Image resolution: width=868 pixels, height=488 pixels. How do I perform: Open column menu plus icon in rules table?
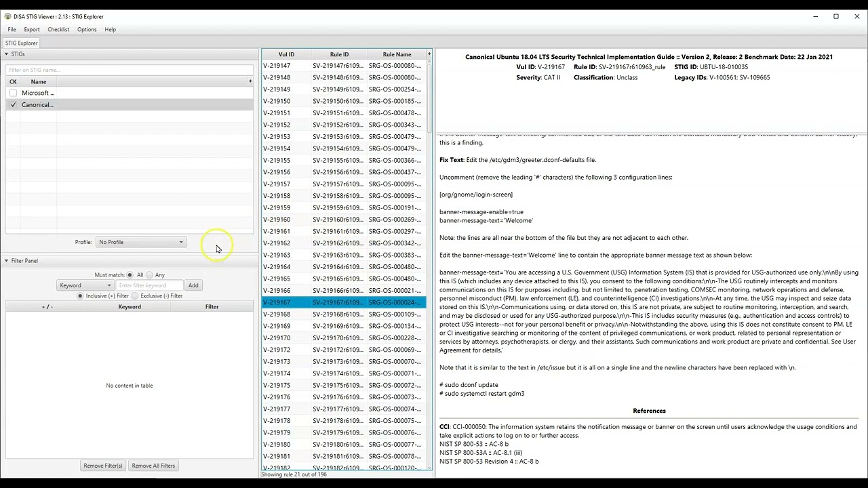tap(429, 54)
